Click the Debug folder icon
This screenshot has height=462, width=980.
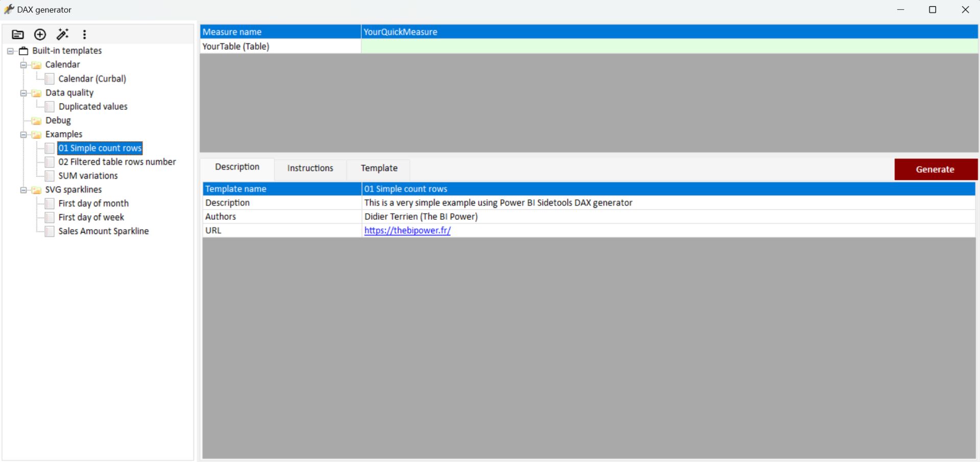(36, 121)
